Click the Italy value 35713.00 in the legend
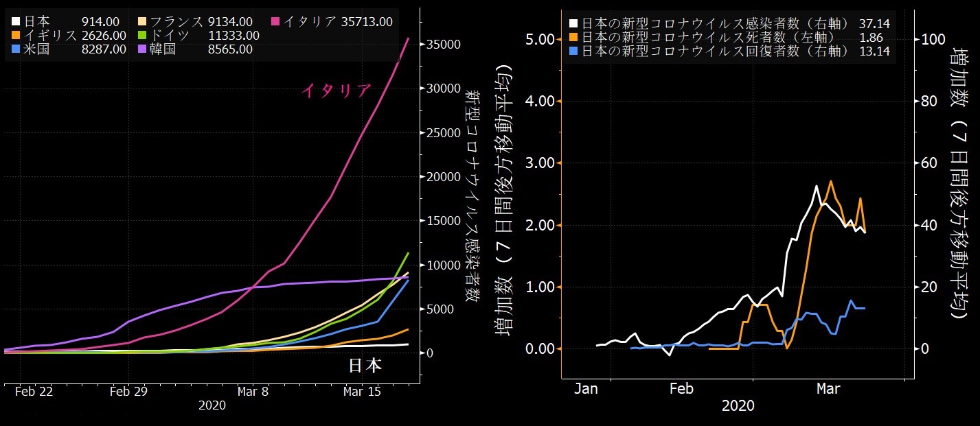Screen dimensions: 980x426 pos(367,21)
